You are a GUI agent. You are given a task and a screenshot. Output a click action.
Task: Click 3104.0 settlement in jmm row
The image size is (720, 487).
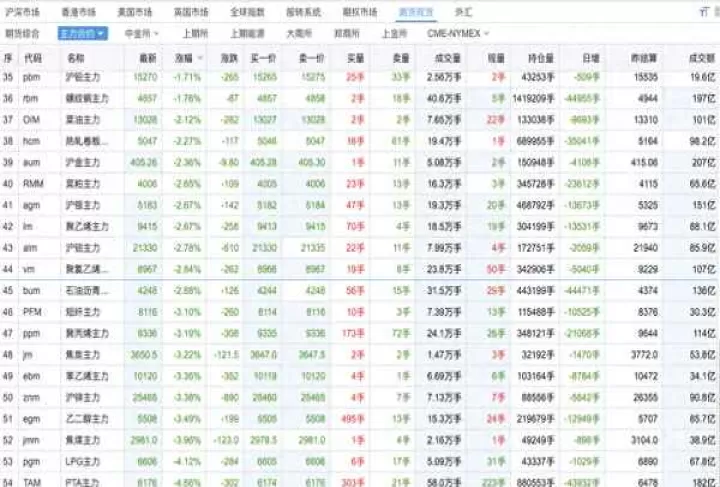click(644, 440)
